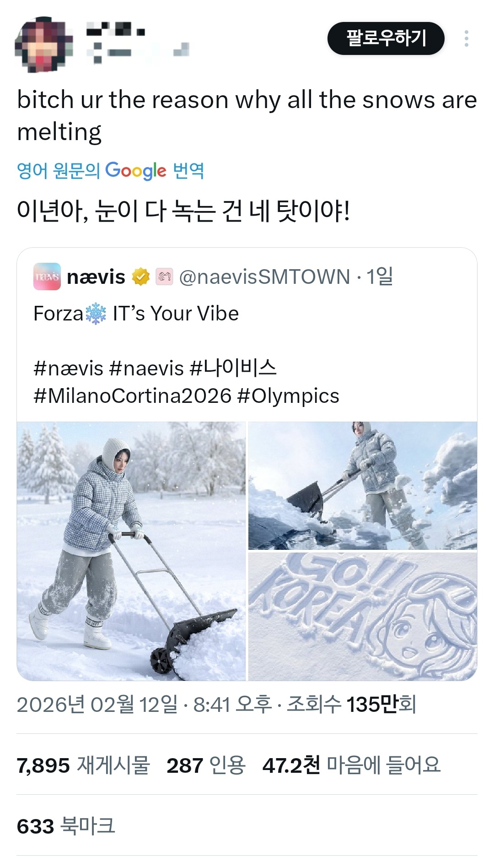Image resolution: width=494 pixels, height=868 pixels.
Task: Open the #나이비스 hashtag
Action: pos(233,368)
